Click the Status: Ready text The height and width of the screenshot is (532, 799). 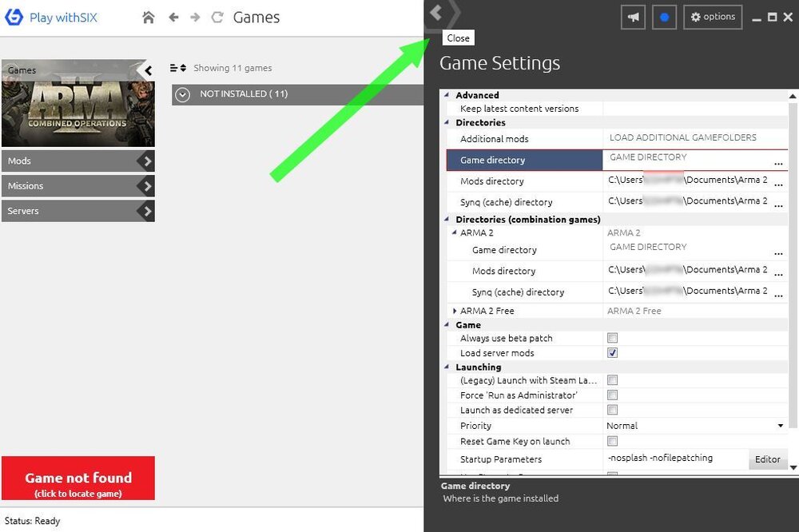coord(33,521)
